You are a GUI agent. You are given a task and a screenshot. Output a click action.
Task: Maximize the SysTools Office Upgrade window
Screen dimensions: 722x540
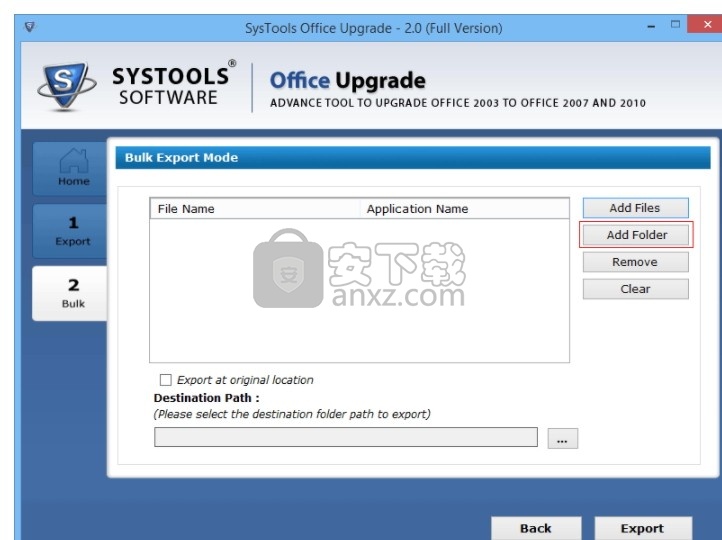(x=675, y=25)
